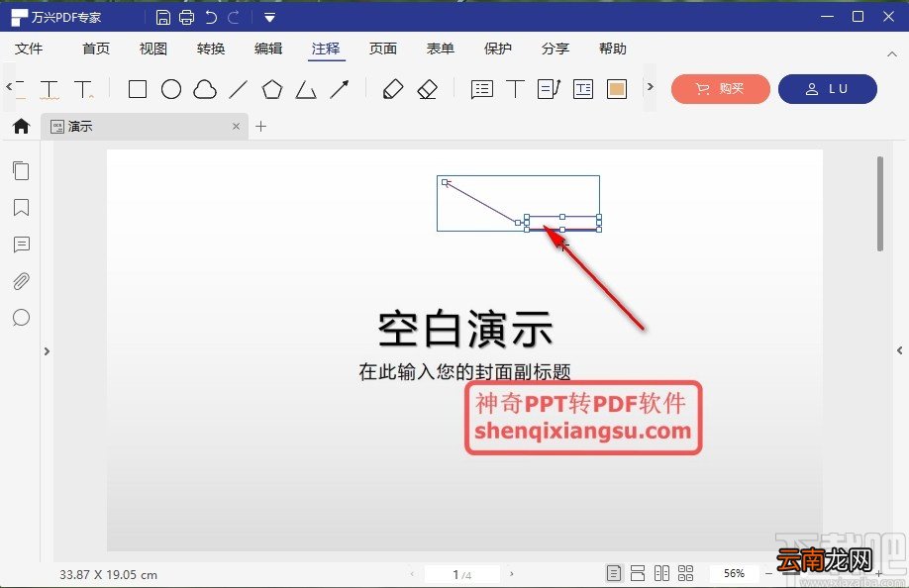Select the connected lines tool
The image size is (909, 588).
[306, 89]
